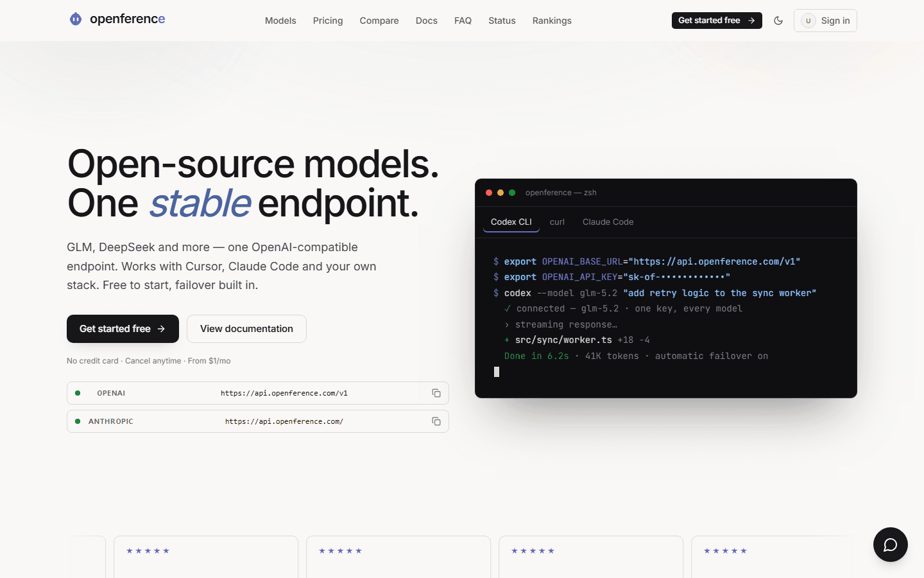Navigate to Docs
The width and height of the screenshot is (924, 578).
[427, 21]
